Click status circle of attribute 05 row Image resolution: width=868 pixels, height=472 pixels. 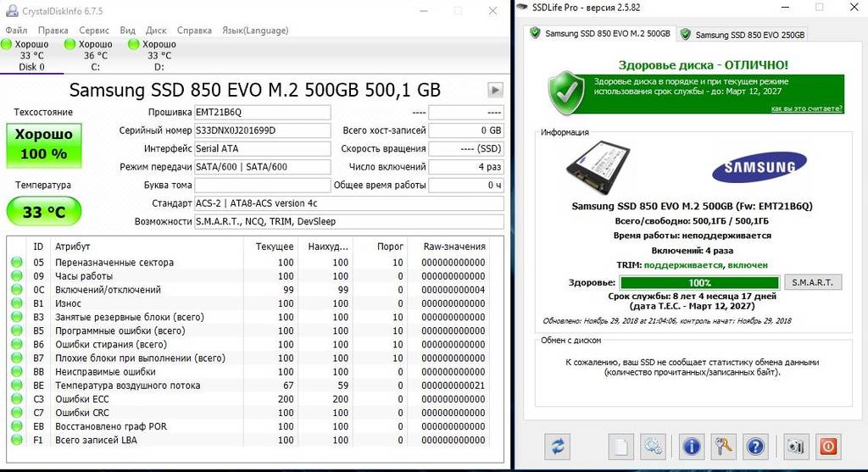[17, 263]
